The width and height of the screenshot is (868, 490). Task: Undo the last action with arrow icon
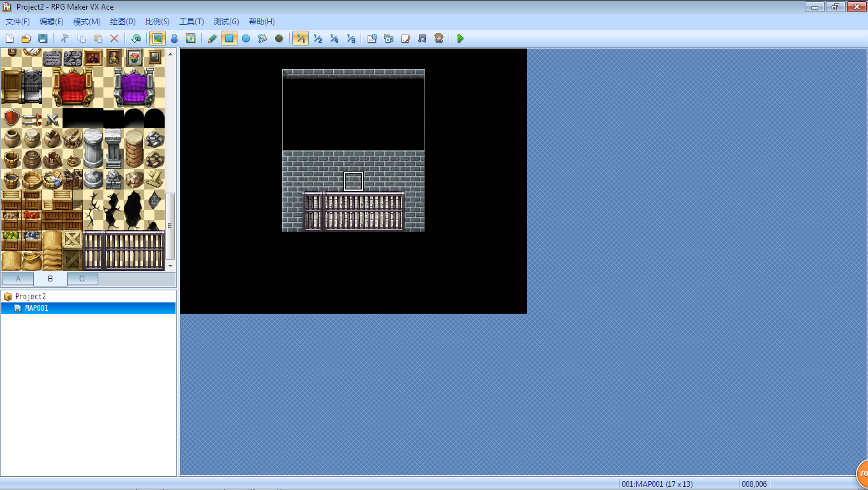click(136, 38)
